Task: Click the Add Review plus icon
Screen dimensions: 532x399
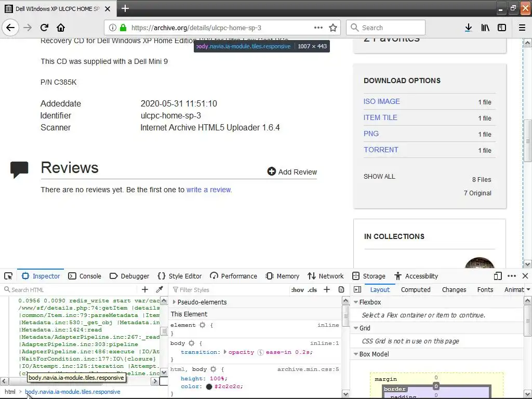Action: click(x=271, y=171)
